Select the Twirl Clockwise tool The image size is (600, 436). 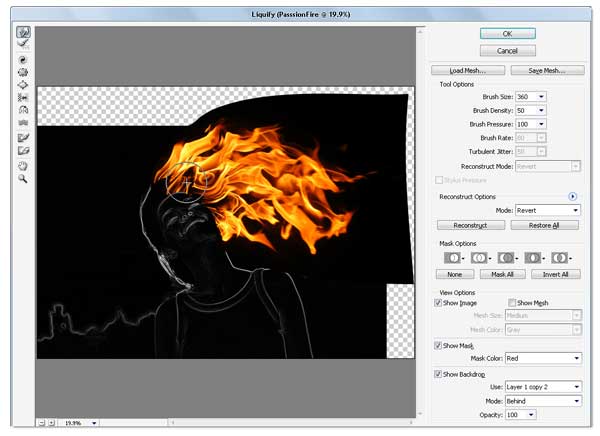click(22, 60)
